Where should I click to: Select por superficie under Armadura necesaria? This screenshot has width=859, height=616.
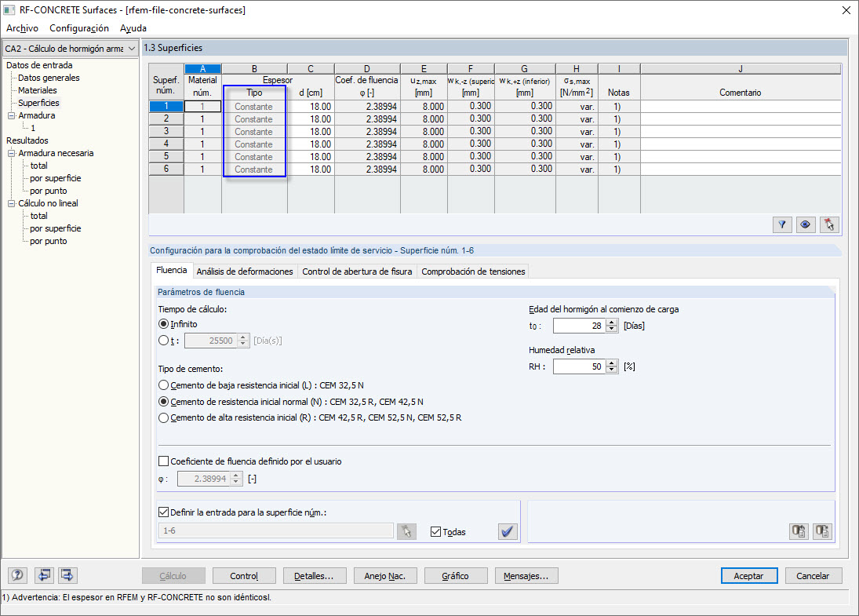tap(56, 178)
